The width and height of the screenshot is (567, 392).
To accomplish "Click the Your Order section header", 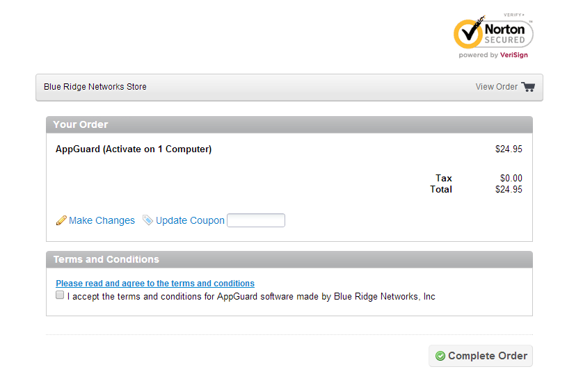I will coord(289,124).
